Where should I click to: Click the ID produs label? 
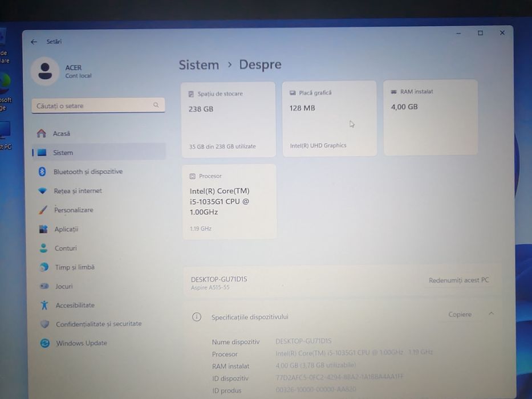click(226, 390)
